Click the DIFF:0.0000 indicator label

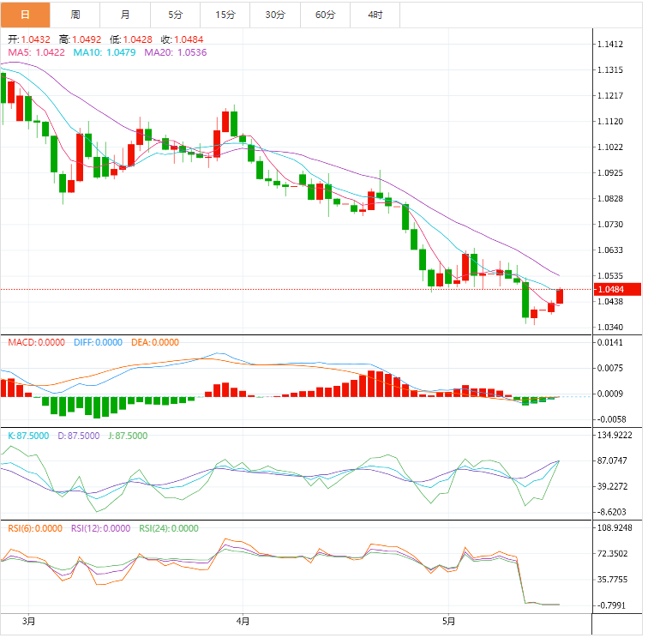coord(98,342)
